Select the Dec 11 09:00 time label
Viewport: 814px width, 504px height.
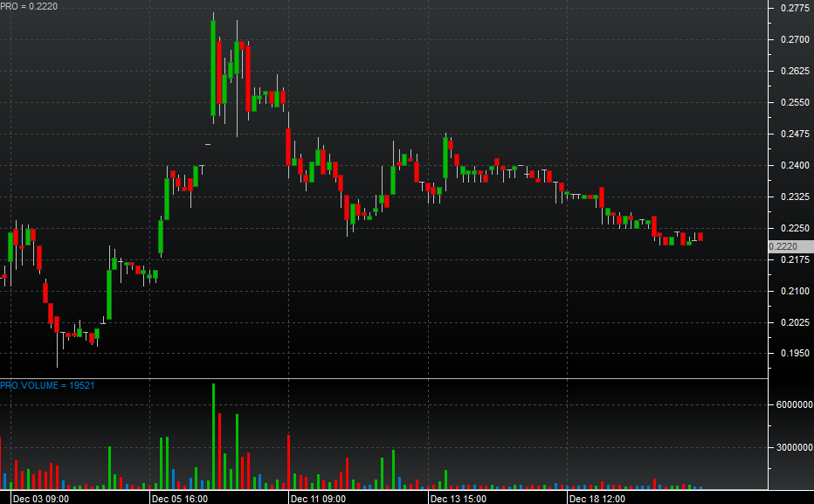319,499
